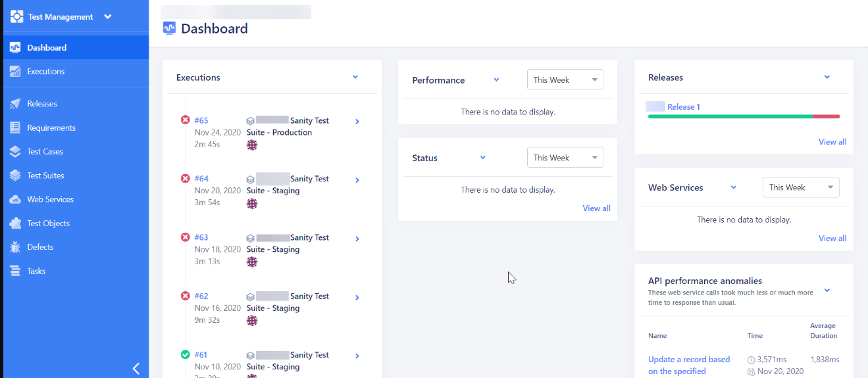Open the Tasks list icon in sidebar

pos(15,271)
